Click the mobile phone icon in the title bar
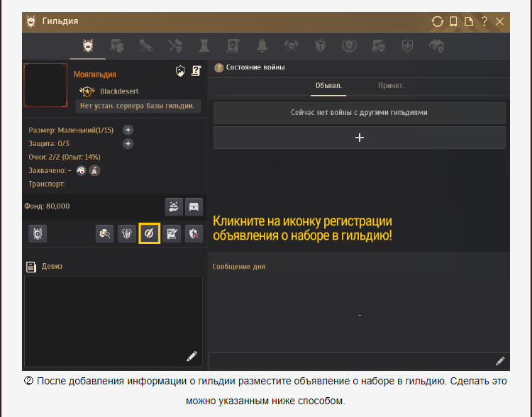 click(453, 22)
